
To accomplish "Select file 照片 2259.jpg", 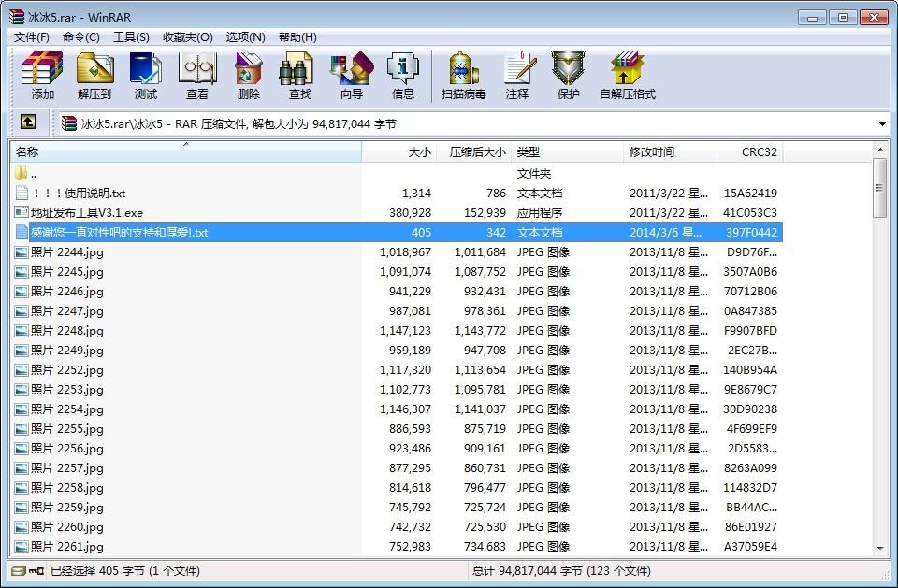I will pyautogui.click(x=397, y=508).
